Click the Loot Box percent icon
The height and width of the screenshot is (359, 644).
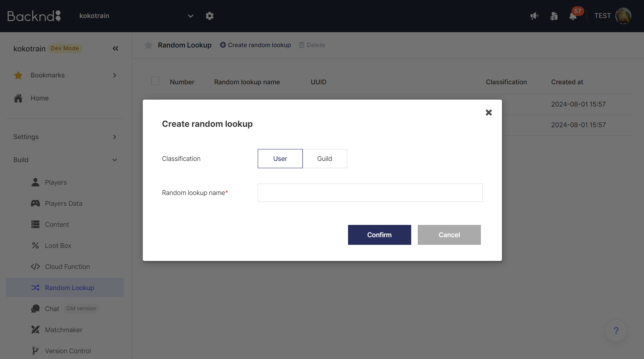[35, 246]
